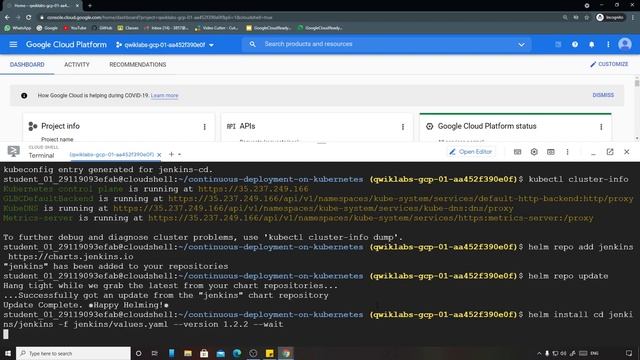Image resolution: width=640 pixels, height=360 pixels.
Task: Minimize the Cloud Shell panel
Action: point(593,153)
